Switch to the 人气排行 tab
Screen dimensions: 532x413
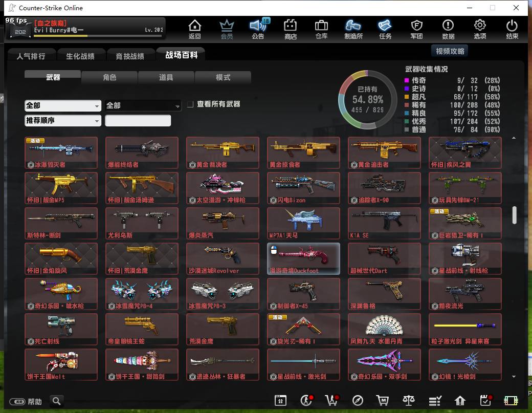click(31, 56)
